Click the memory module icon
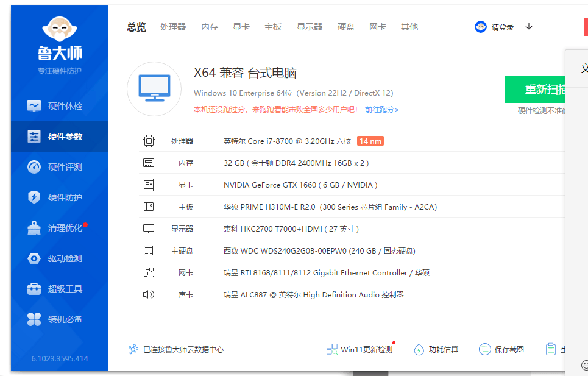This screenshot has width=588, height=376. tap(149, 163)
